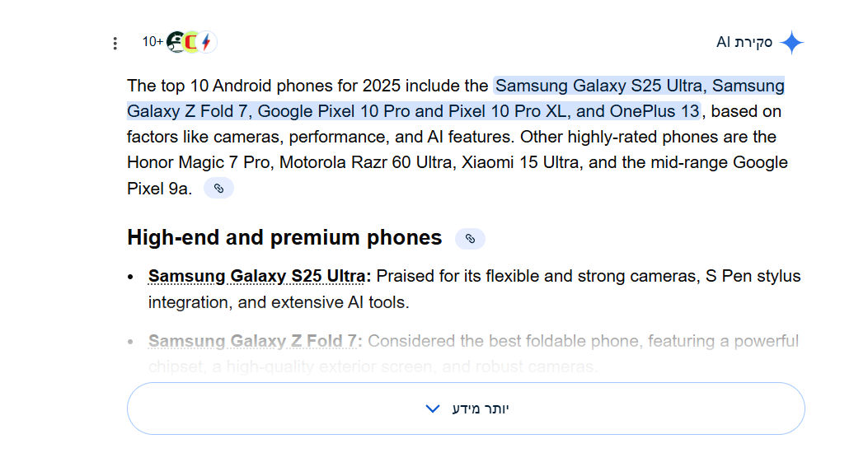Click the dark green robot source favicon

tap(176, 42)
